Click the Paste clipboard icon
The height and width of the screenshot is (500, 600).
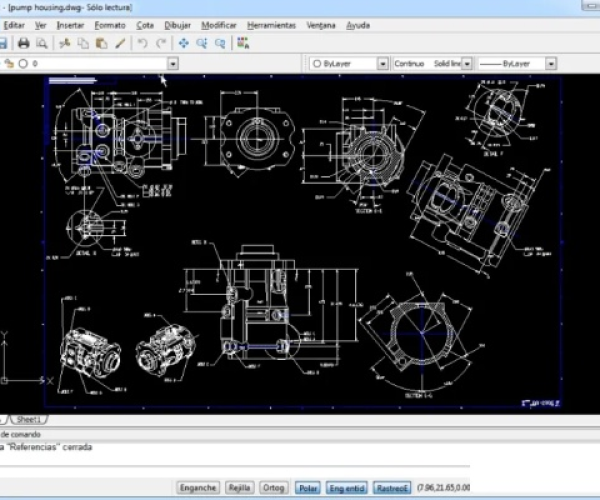[101, 43]
